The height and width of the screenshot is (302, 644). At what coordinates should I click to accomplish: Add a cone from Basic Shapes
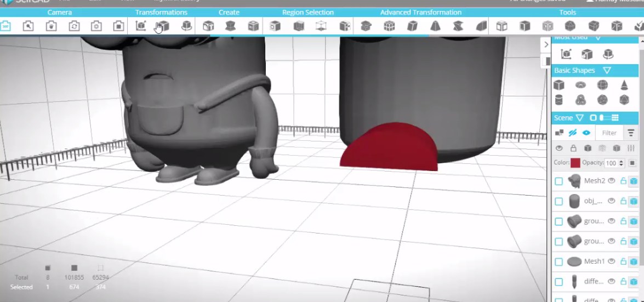click(x=624, y=85)
